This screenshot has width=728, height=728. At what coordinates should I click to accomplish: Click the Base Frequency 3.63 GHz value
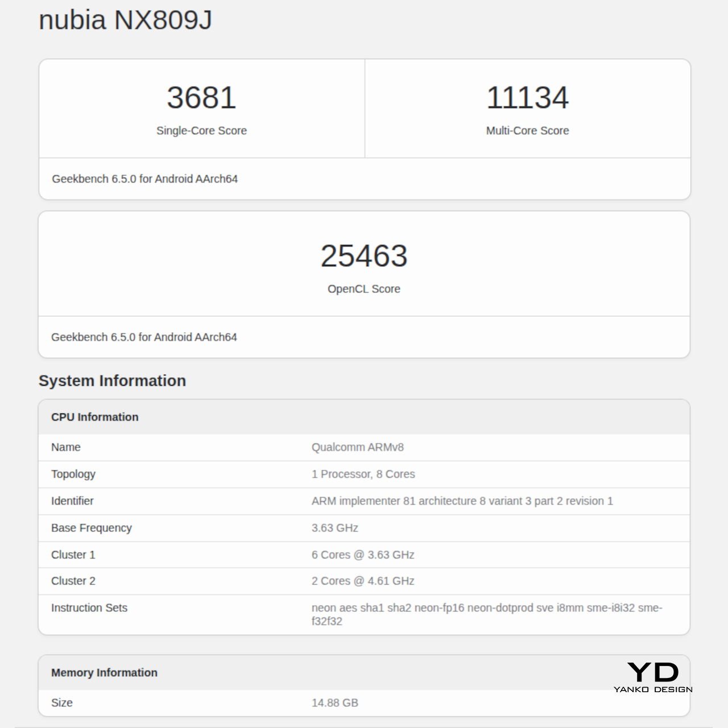(x=334, y=528)
